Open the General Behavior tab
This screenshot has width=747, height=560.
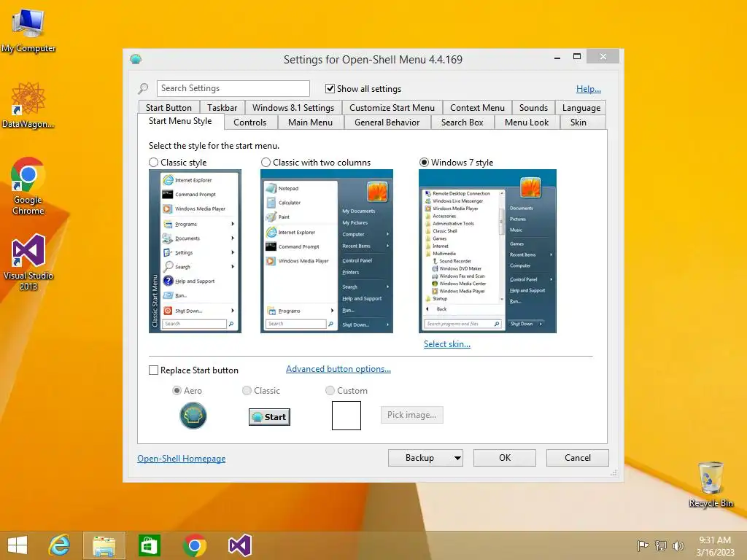pos(387,122)
